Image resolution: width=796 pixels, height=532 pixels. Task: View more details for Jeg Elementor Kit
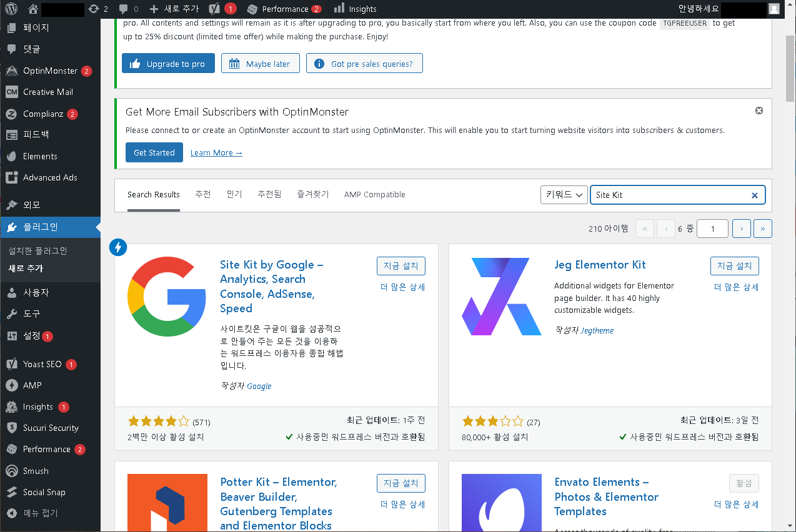[737, 287]
